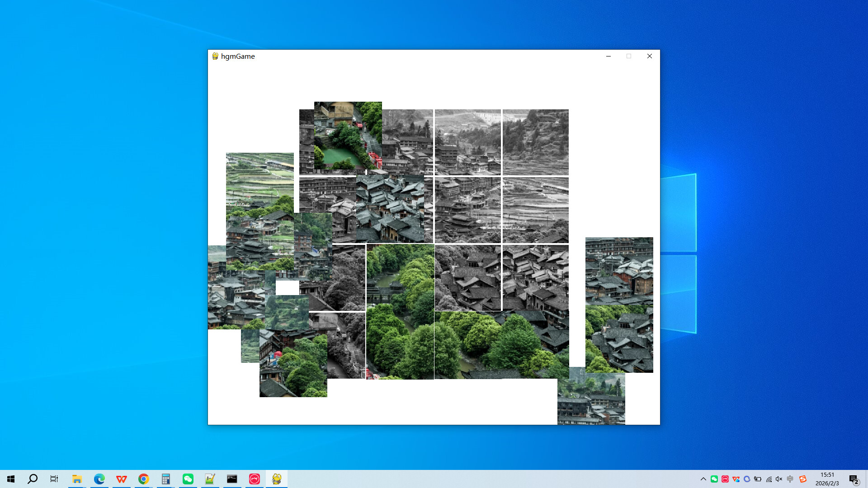This screenshot has width=868, height=488.
Task: Focus the running hgmGame via its taskbar icon
Action: click(277, 479)
